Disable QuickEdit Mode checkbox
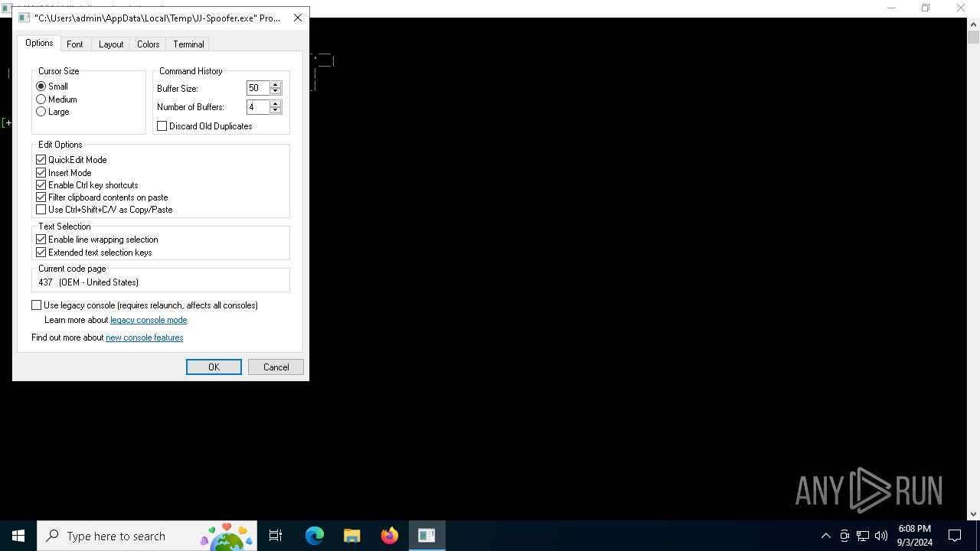 click(41, 160)
